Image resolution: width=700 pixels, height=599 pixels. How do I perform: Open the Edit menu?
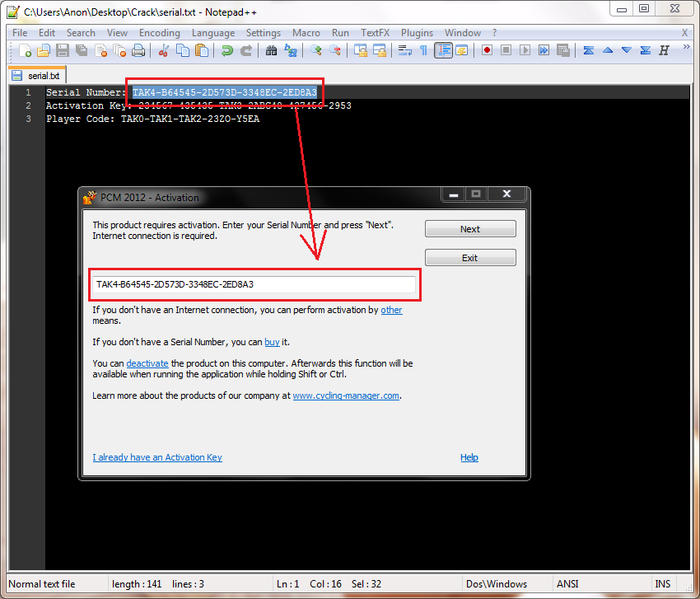click(47, 33)
